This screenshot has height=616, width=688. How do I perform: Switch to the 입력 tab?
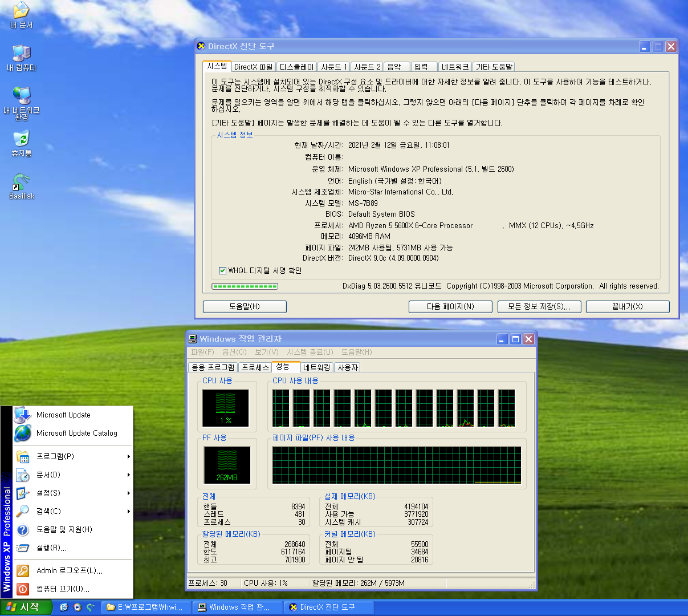(424, 67)
